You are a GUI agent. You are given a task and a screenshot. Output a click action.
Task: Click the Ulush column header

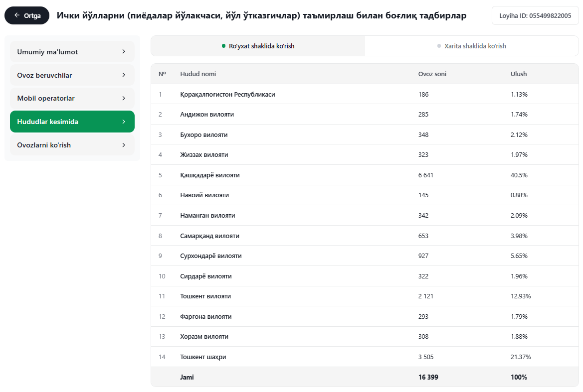pos(519,74)
